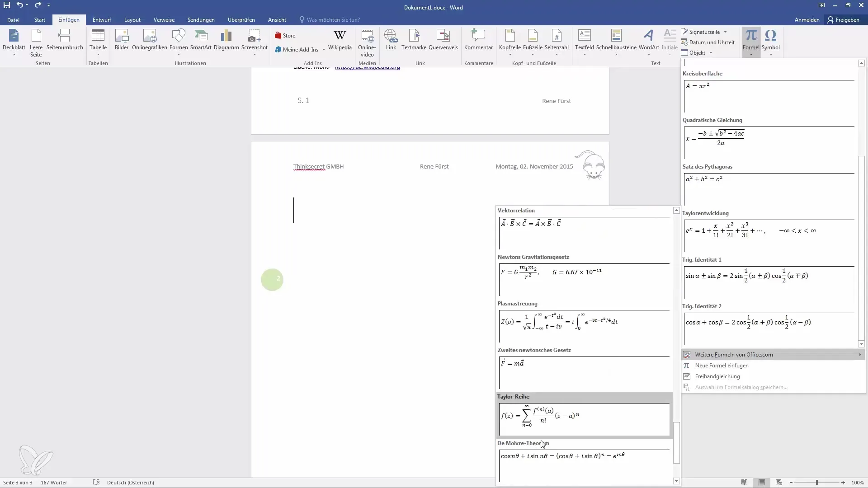Image resolution: width=868 pixels, height=488 pixels.
Task: Expand Weitere Formeln von Office.com submenu
Action: (x=774, y=355)
